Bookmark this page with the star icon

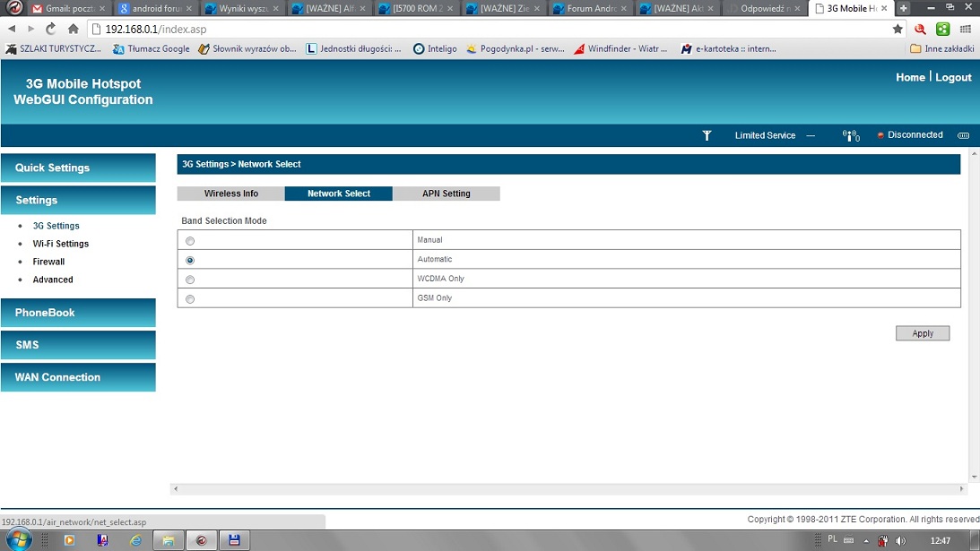[898, 29]
